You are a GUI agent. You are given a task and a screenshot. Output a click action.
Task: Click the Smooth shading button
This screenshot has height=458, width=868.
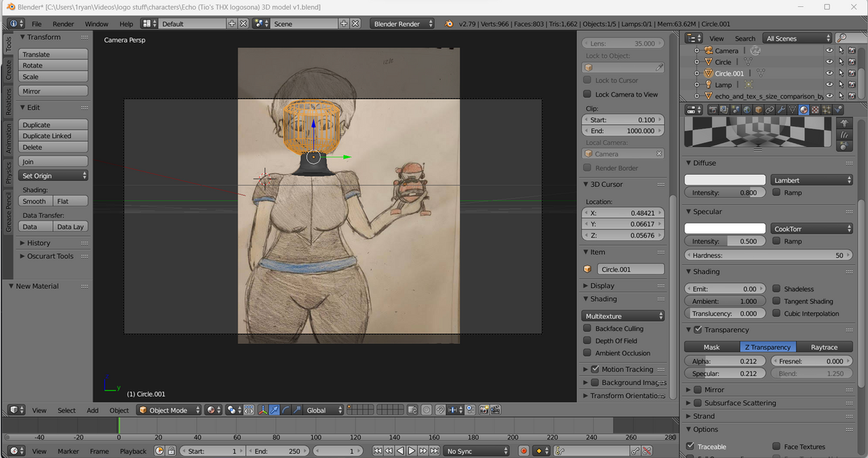35,201
